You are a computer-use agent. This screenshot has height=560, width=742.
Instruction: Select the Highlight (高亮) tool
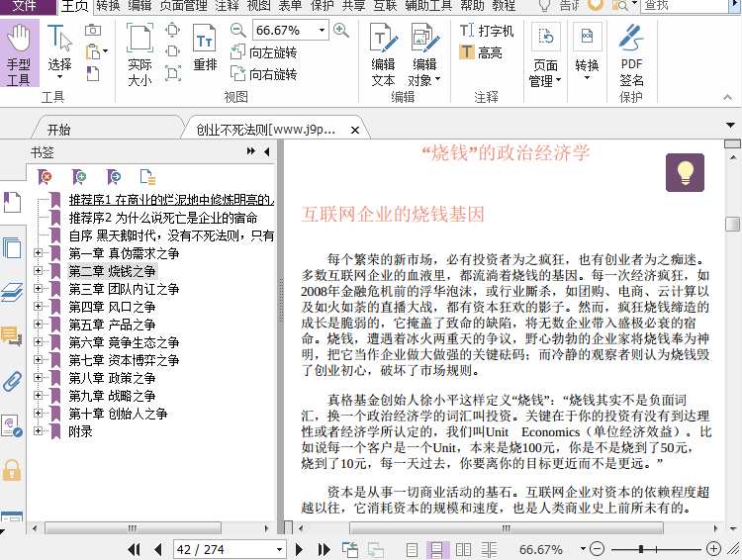[x=481, y=52]
